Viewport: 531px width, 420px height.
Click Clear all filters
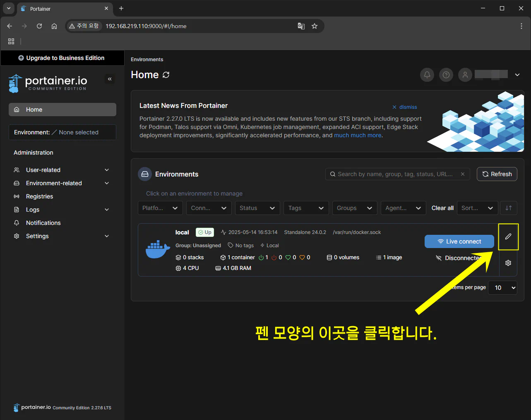pyautogui.click(x=442, y=208)
